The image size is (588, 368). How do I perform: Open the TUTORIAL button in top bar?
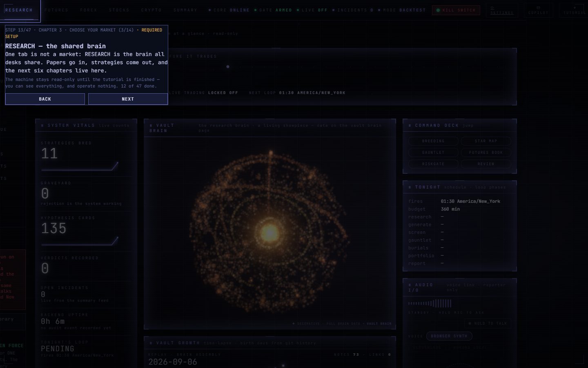coord(574,10)
